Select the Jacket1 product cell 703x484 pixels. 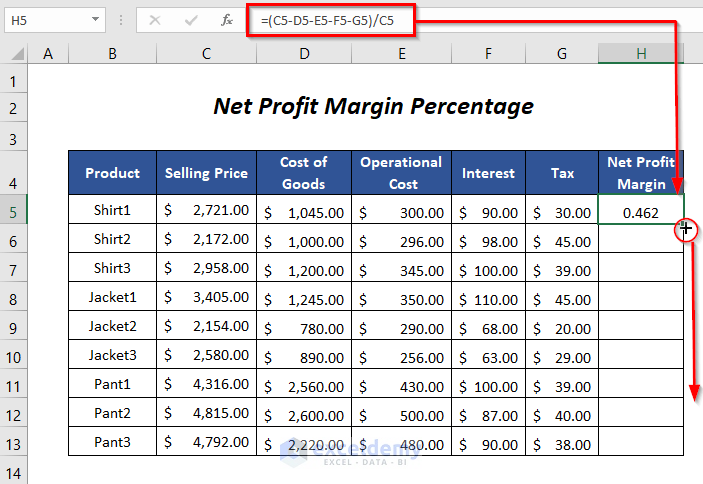[113, 297]
